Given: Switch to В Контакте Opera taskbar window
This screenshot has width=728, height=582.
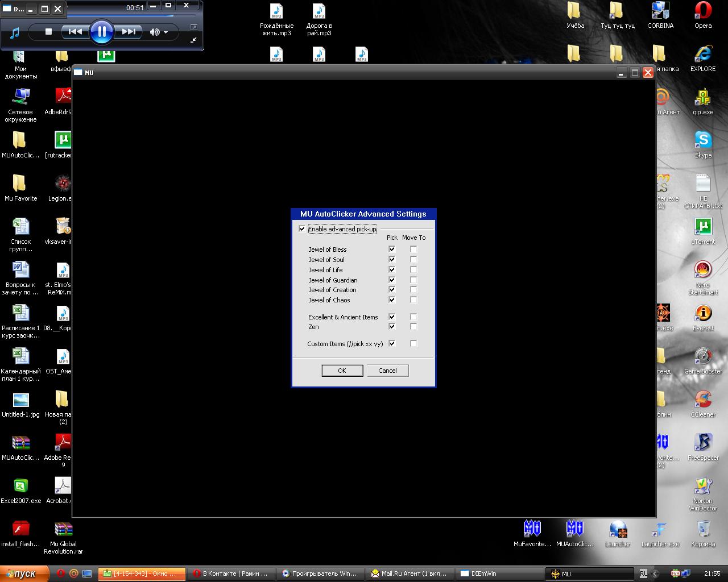Looking at the screenshot, I should (231, 573).
